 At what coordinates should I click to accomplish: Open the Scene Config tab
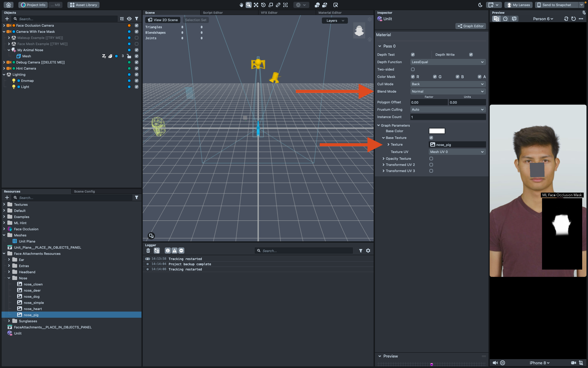click(x=85, y=191)
